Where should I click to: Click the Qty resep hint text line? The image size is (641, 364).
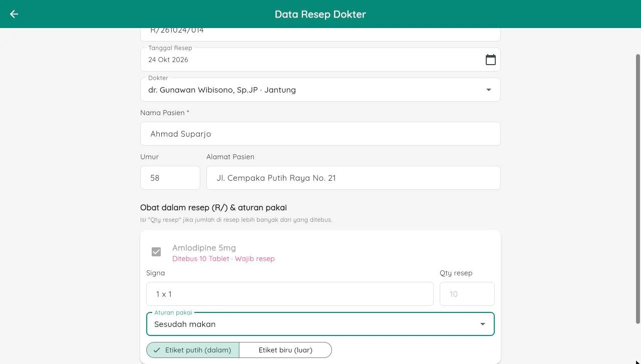click(236, 220)
